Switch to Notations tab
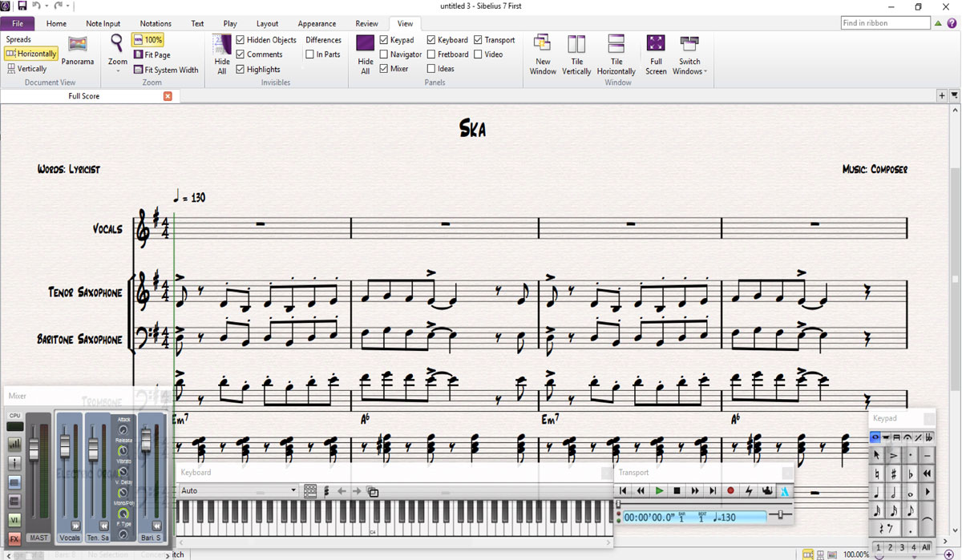This screenshot has width=962, height=560. point(156,23)
